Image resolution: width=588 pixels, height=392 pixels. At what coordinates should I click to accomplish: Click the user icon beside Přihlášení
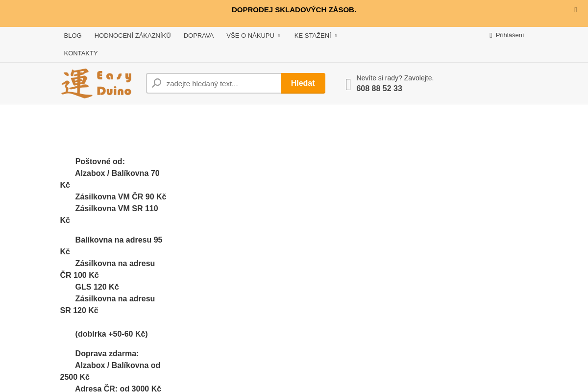point(490,35)
